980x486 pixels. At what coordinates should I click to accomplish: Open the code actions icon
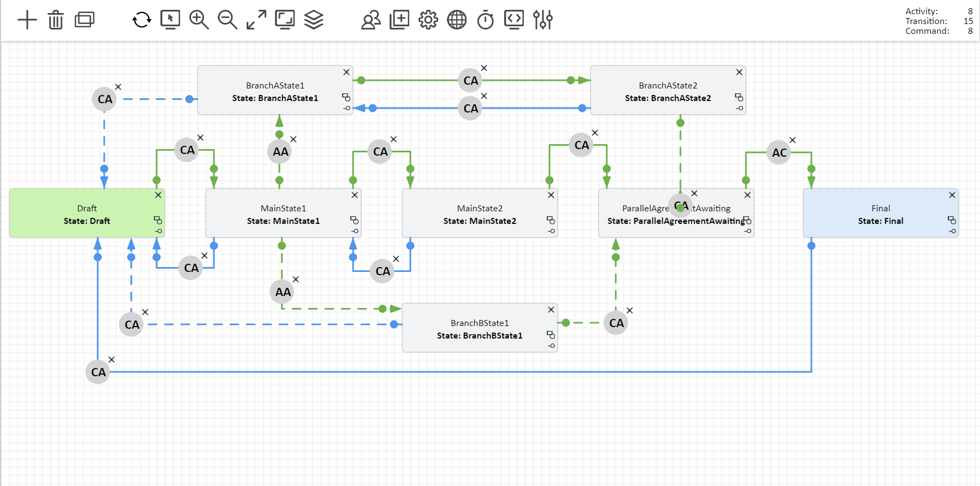coord(514,20)
